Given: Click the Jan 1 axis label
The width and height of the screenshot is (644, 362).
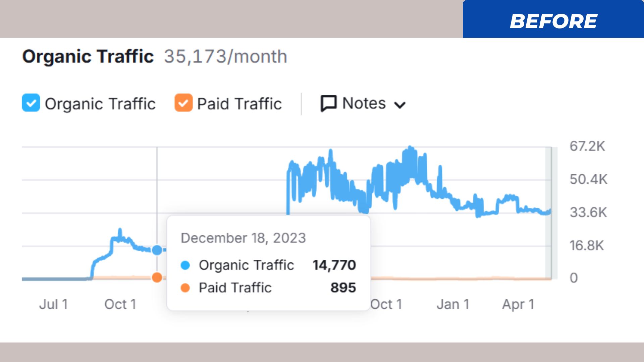Looking at the screenshot, I should (x=453, y=304).
